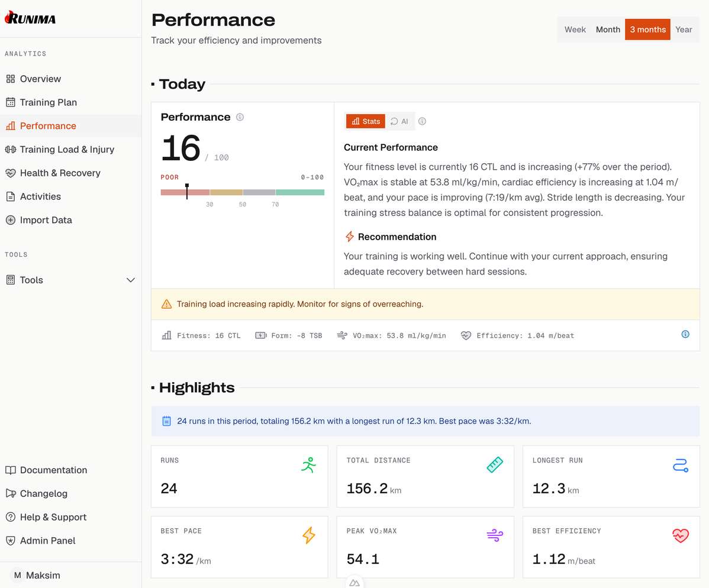Select the 3 months time range
This screenshot has width=709, height=588.
click(648, 30)
